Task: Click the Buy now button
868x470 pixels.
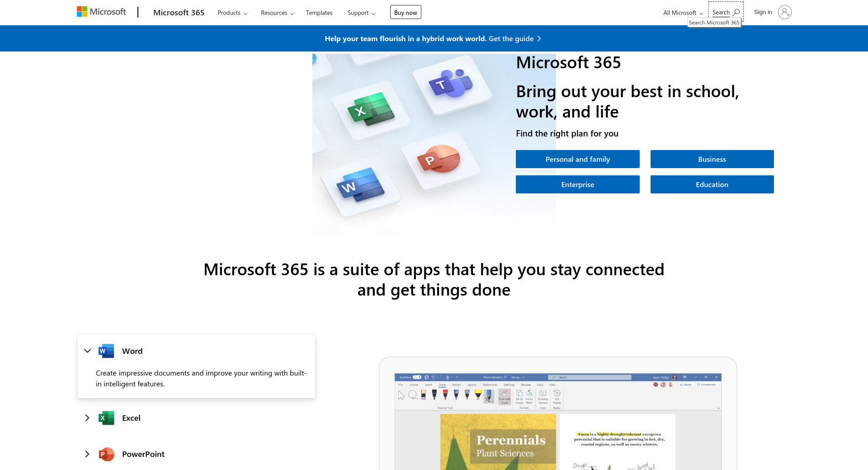Action: [x=406, y=12]
